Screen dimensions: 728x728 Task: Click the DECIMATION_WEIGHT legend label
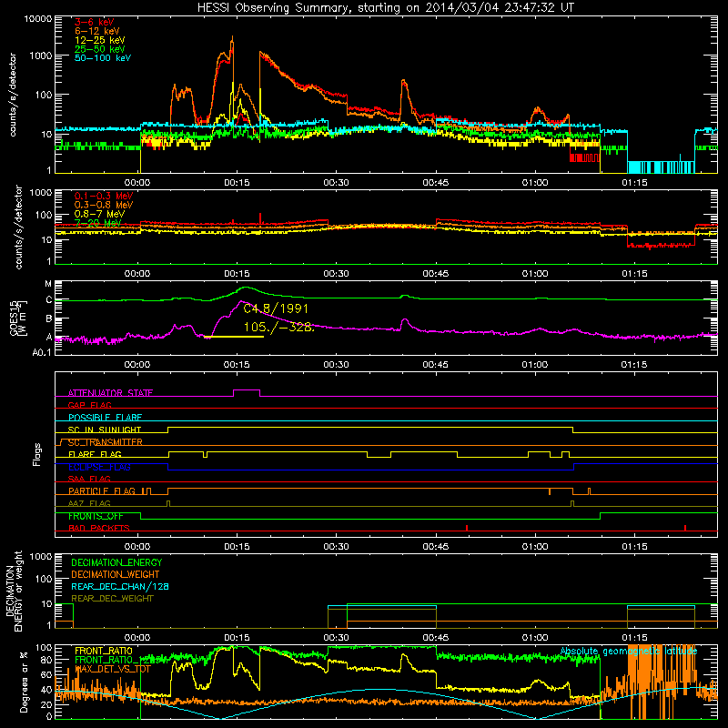coord(116,574)
